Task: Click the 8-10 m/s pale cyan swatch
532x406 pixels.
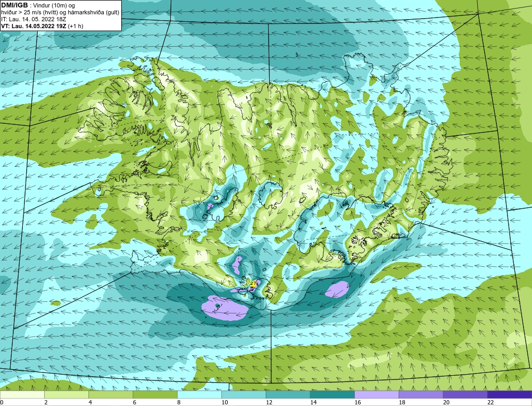Action: (x=199, y=394)
